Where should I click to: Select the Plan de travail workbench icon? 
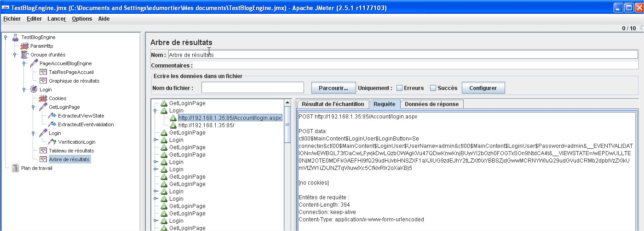tap(15, 168)
